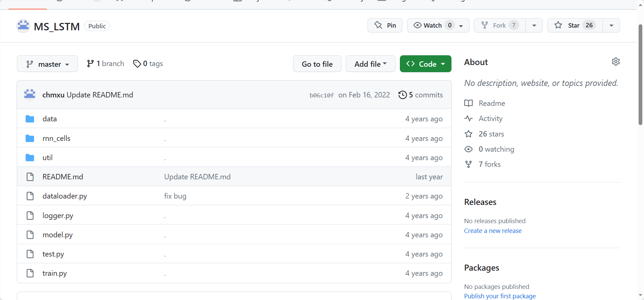Open dataloader.py file

pyautogui.click(x=65, y=196)
